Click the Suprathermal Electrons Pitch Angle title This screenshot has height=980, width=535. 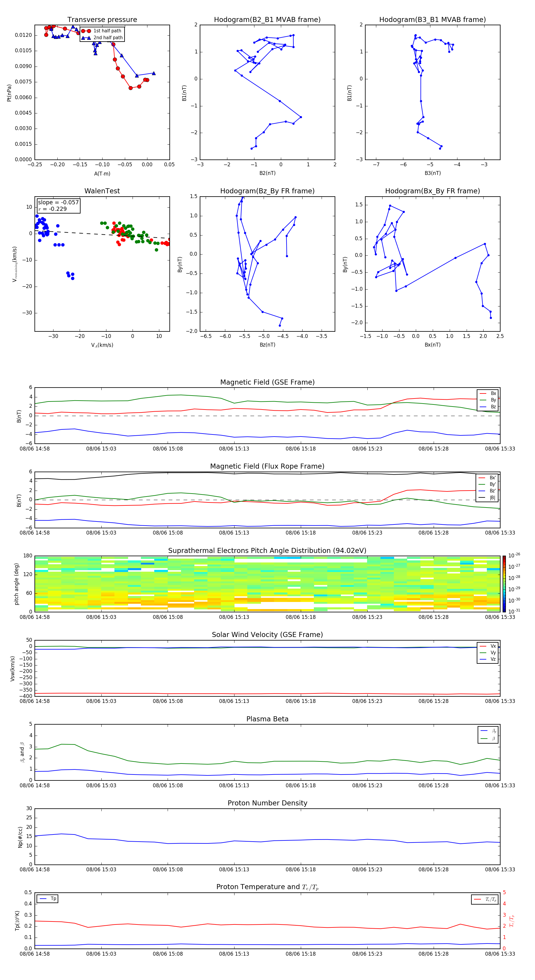267,551
